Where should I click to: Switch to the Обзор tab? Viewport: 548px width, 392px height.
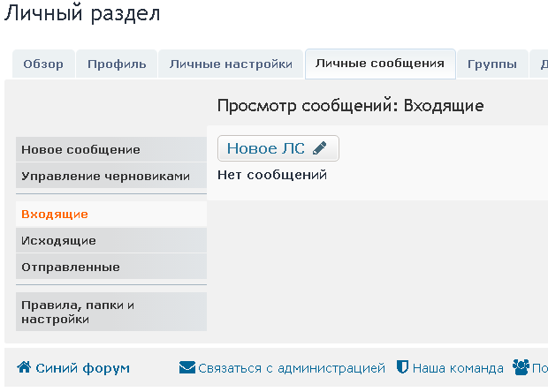pyautogui.click(x=43, y=64)
